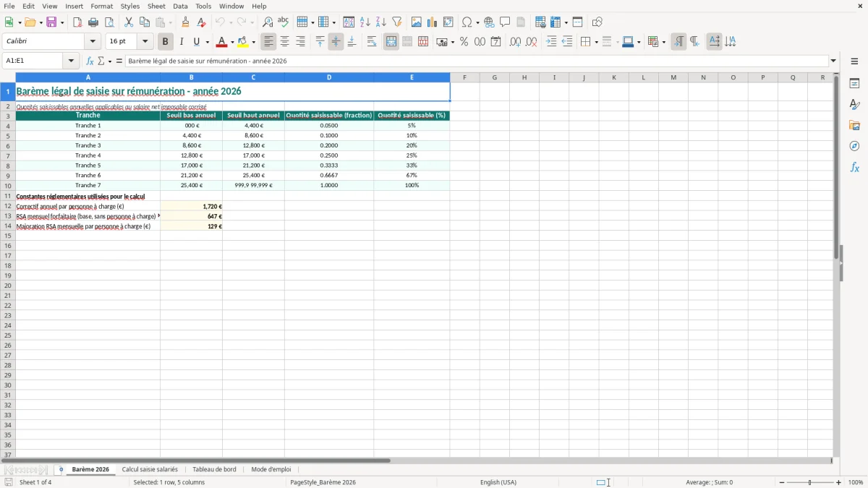Open underline style dropdown arrow
Viewport: 868px width, 488px height.
(x=207, y=42)
